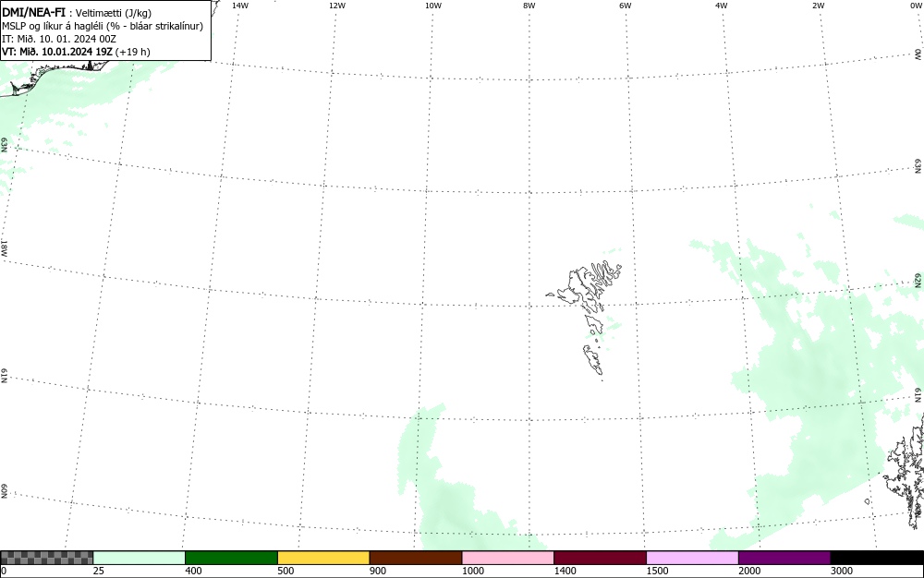Image resolution: width=924 pixels, height=578 pixels.
Task: Click the "18W" label on the left edge
Action: [4, 247]
